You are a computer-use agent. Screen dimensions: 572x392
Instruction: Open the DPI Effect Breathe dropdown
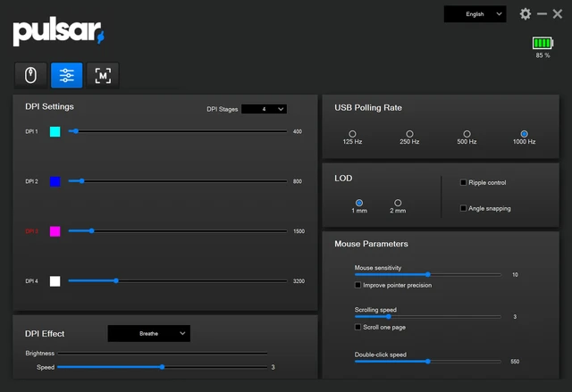point(148,333)
